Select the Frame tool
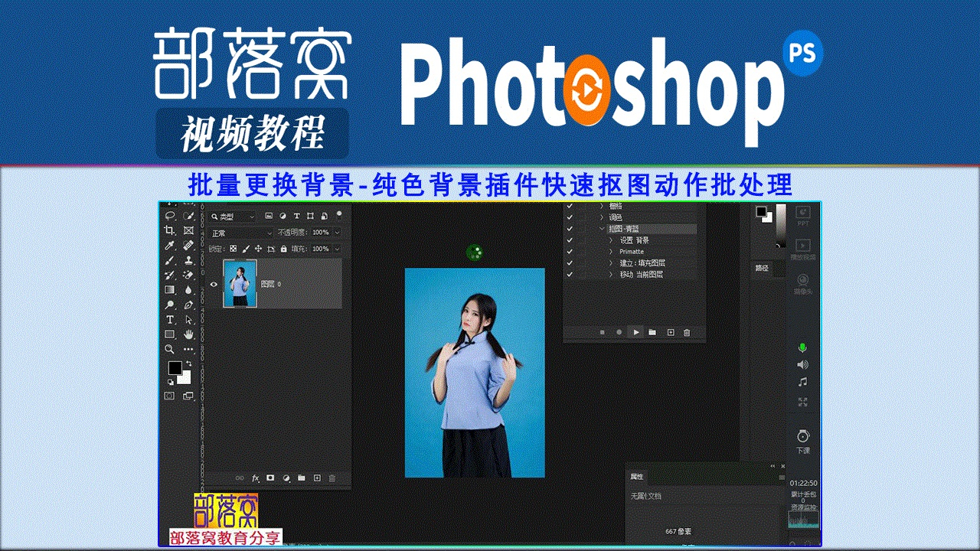Viewport: 980px width, 551px height. 188,230
